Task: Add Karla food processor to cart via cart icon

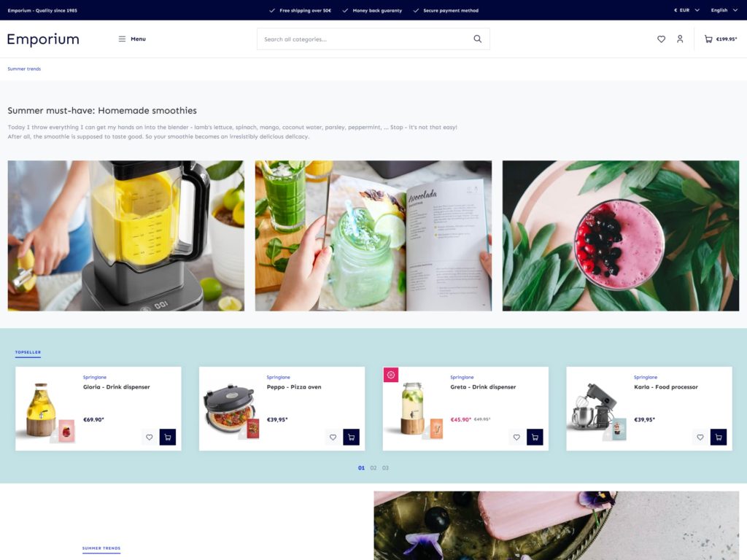Action: [x=719, y=437]
